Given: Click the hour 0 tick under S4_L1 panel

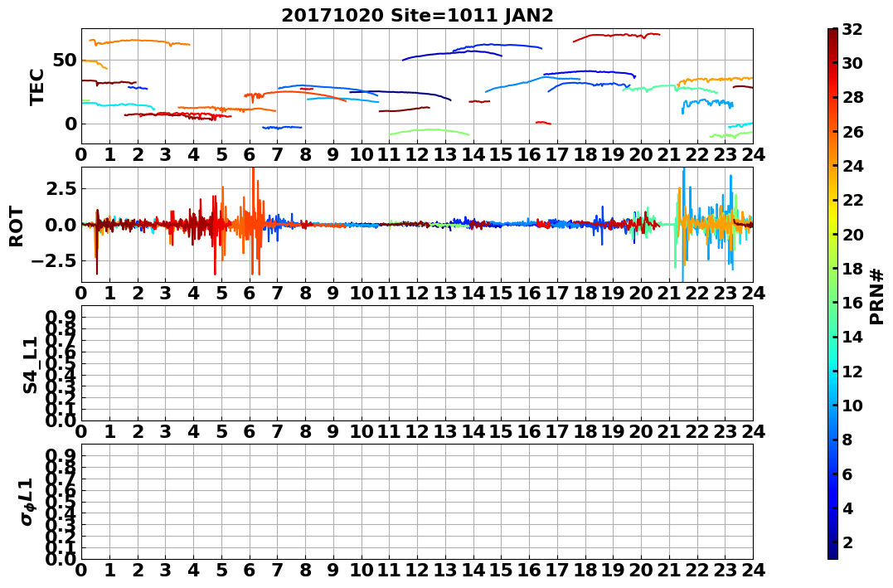Looking at the screenshot, I should [x=81, y=432].
